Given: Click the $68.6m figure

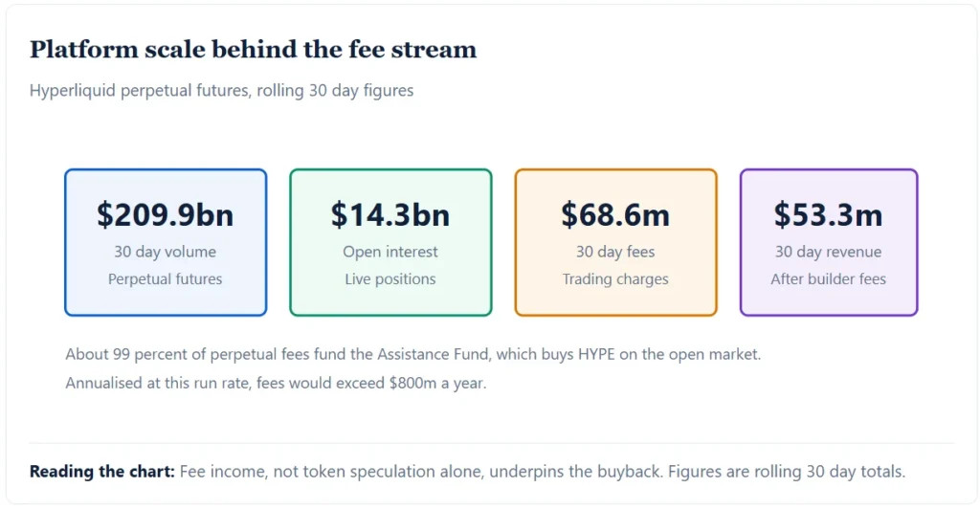Looking at the screenshot, I should [x=615, y=214].
